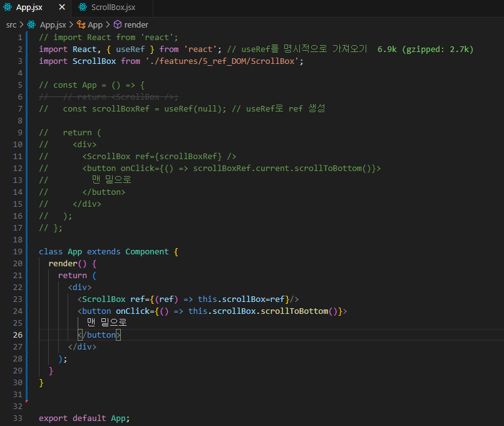Click 'scrollToBottom' on line 24
The height and width of the screenshot is (426, 504).
(294, 311)
